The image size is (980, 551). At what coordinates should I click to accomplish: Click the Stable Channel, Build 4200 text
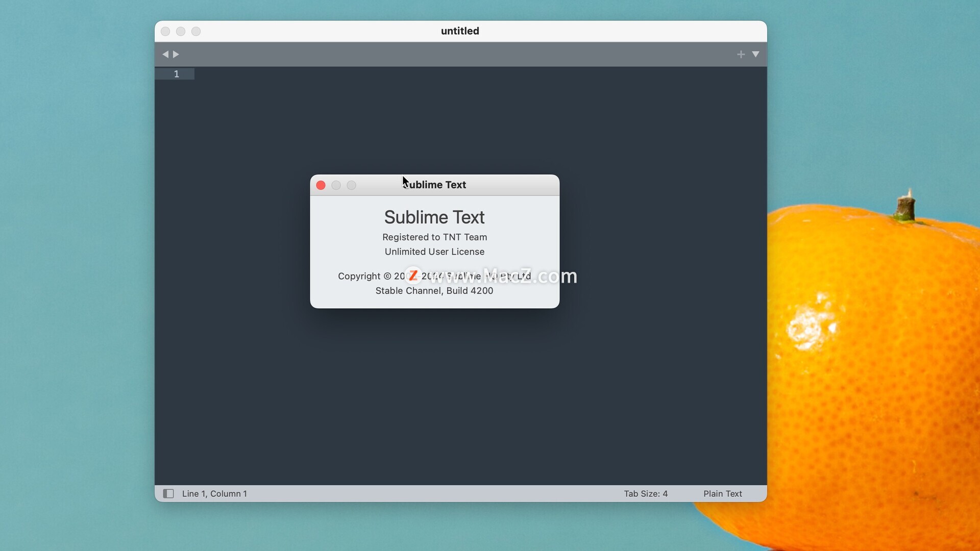(x=434, y=291)
